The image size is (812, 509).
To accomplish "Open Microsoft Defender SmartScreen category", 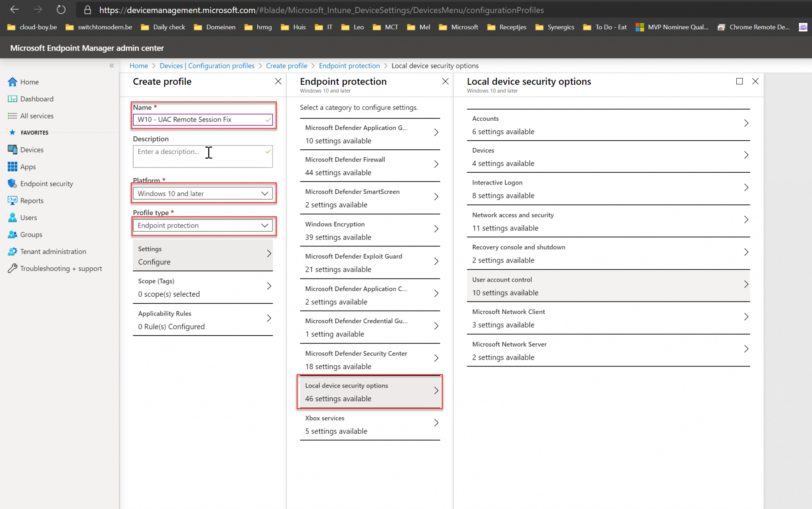I will coord(370,198).
